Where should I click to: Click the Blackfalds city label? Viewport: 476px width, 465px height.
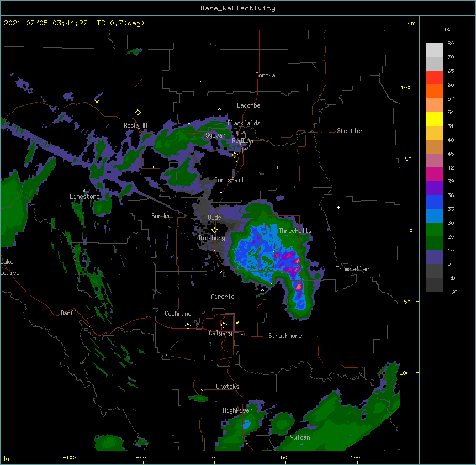[244, 123]
